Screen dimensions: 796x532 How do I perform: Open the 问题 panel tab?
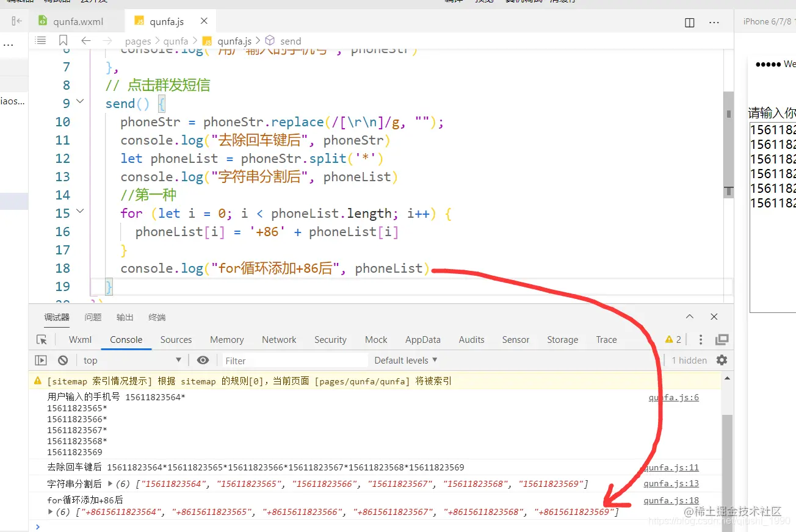pos(93,317)
